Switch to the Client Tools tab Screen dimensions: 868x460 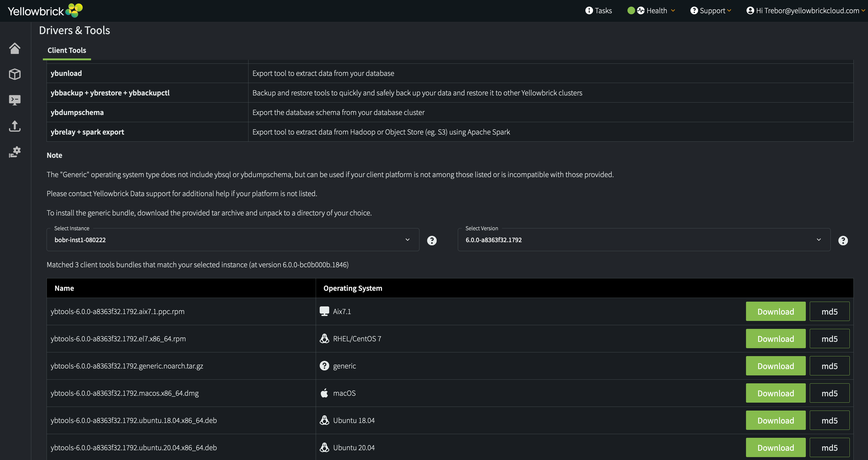pyautogui.click(x=67, y=50)
